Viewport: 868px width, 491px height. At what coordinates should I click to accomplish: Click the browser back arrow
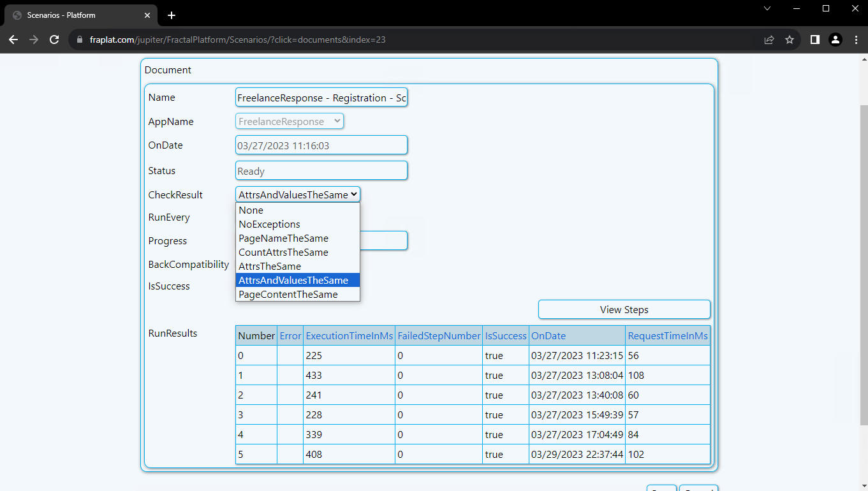click(x=13, y=40)
